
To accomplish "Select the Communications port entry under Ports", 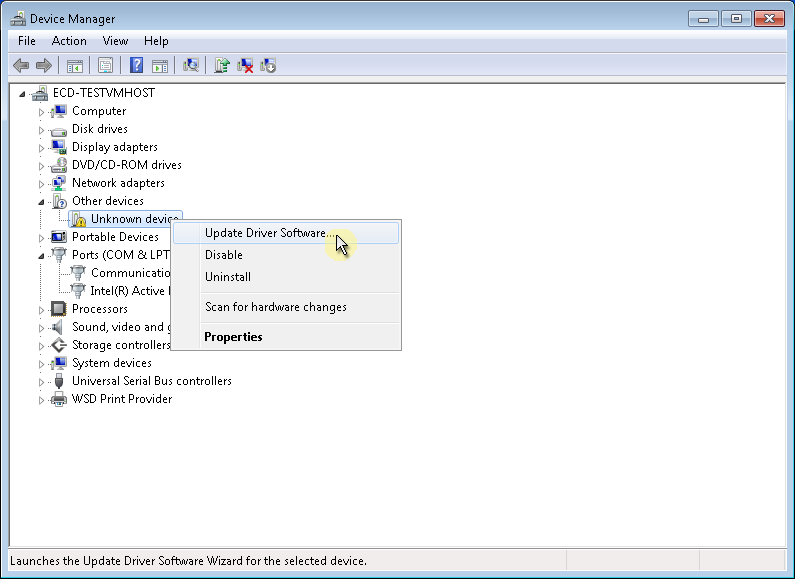I will coord(130,273).
